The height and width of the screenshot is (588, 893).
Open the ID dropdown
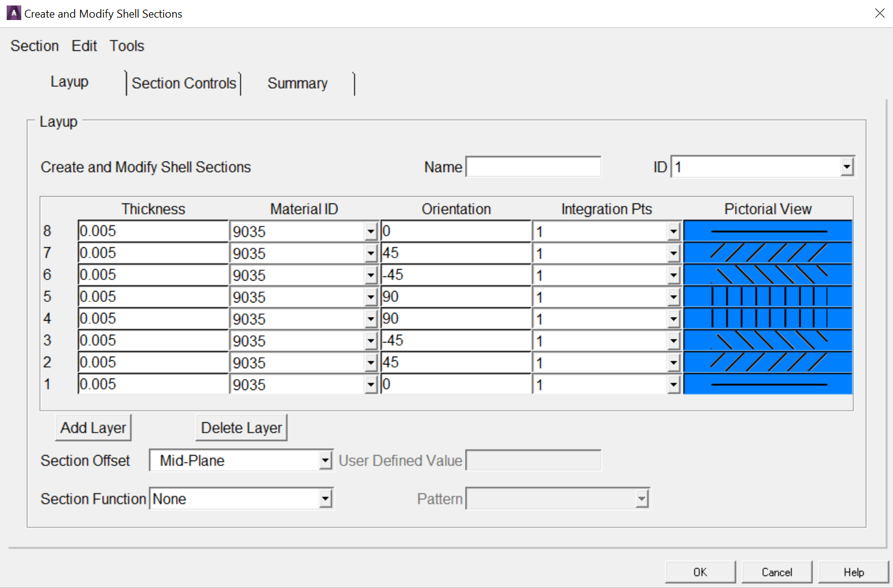click(846, 166)
